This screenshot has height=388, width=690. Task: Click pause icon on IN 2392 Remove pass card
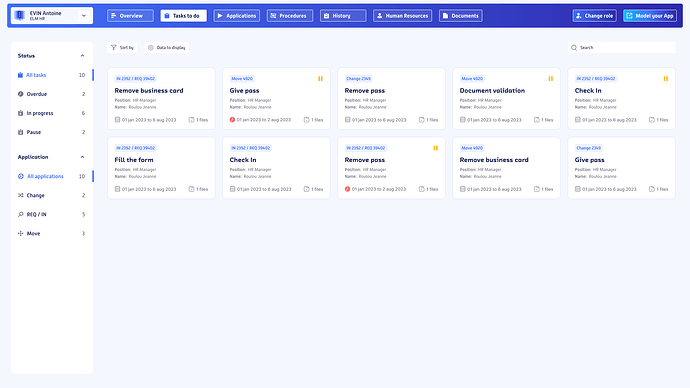click(x=436, y=148)
